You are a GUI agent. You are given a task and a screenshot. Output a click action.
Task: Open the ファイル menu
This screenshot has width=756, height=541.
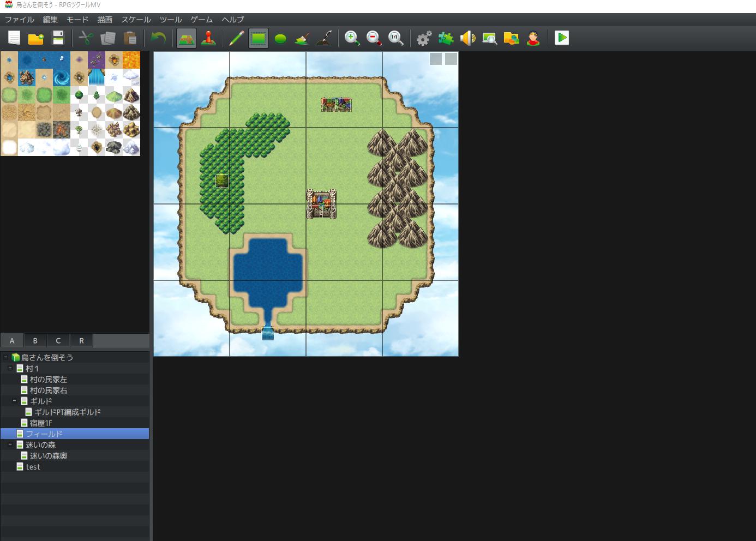pyautogui.click(x=20, y=20)
